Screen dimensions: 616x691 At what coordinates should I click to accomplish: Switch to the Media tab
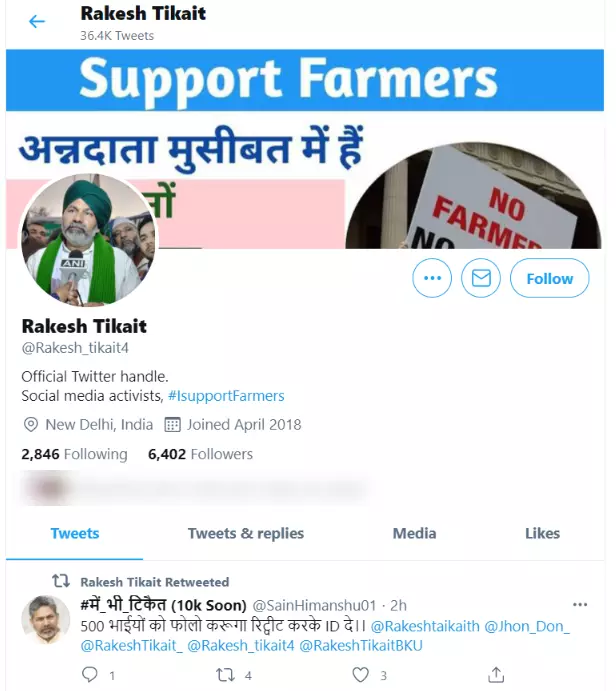(414, 534)
